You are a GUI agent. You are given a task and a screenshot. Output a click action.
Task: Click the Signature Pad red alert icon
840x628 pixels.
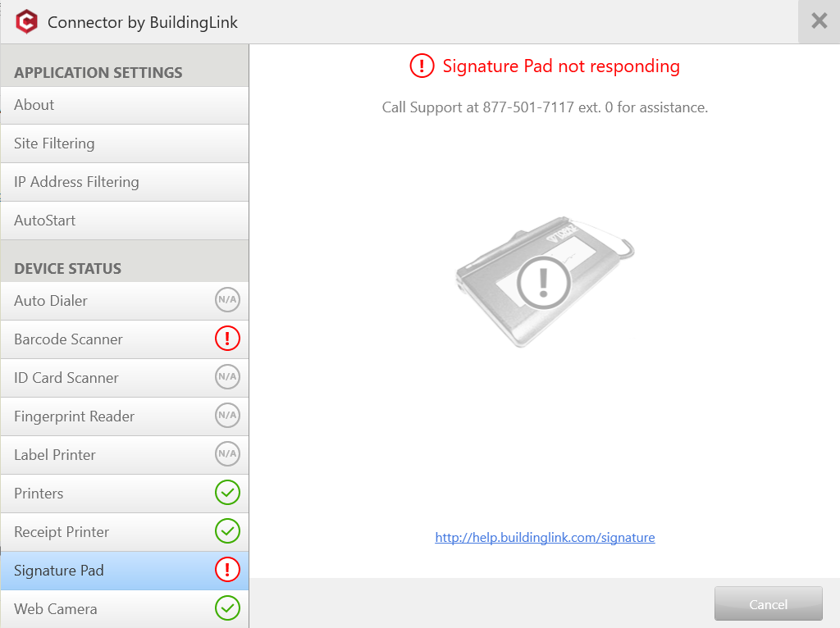tap(228, 570)
